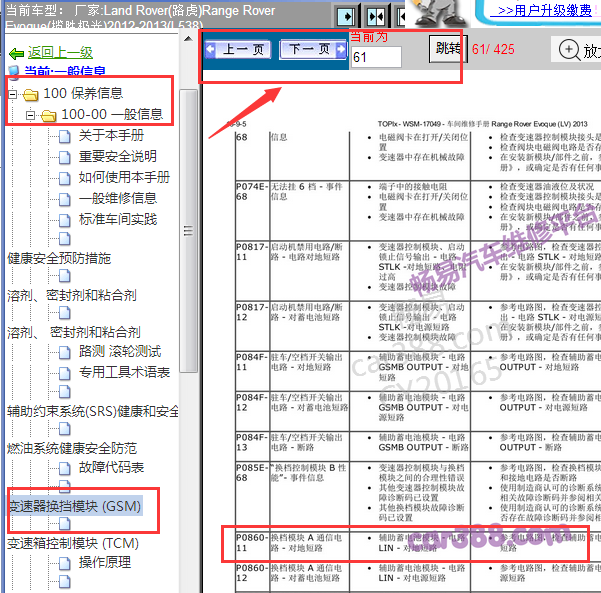Click the magnifier zoom-in (放大) icon
The width and height of the screenshot is (601, 593).
pos(569,50)
